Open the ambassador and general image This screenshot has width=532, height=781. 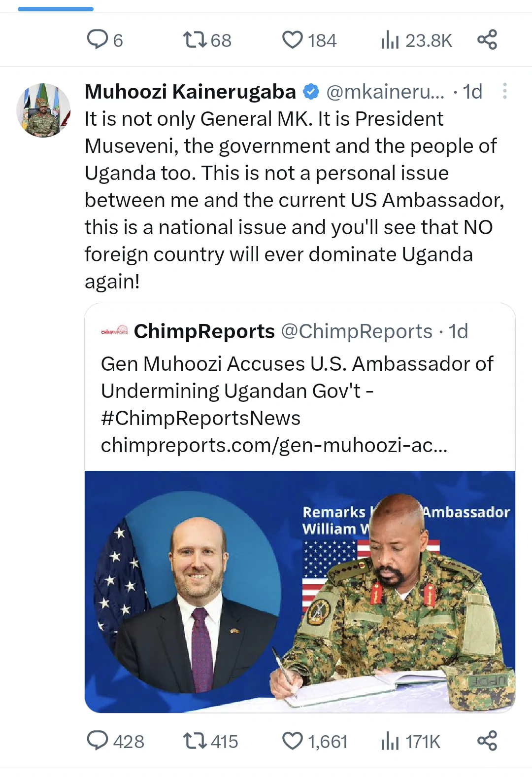pos(300,592)
